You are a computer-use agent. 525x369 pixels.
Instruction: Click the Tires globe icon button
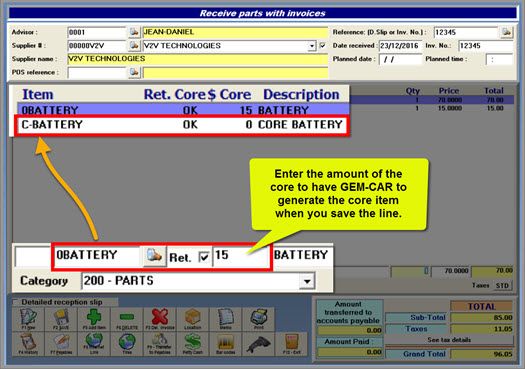pos(127,344)
